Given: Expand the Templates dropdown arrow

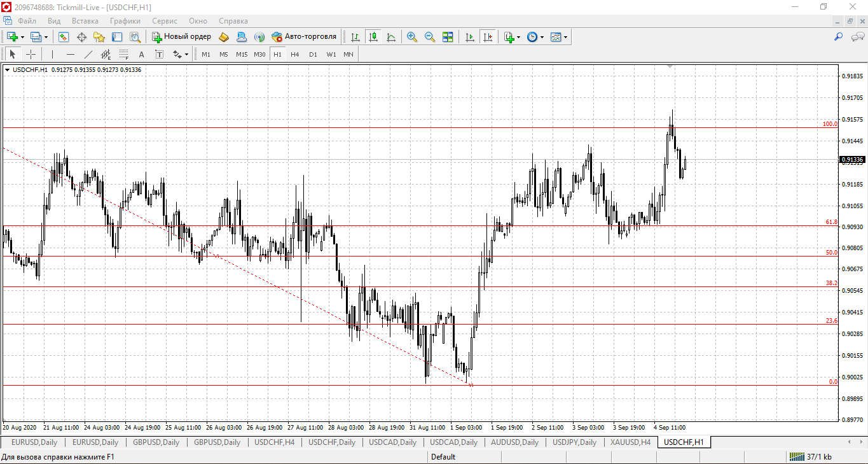Looking at the screenshot, I should pyautogui.click(x=566, y=37).
